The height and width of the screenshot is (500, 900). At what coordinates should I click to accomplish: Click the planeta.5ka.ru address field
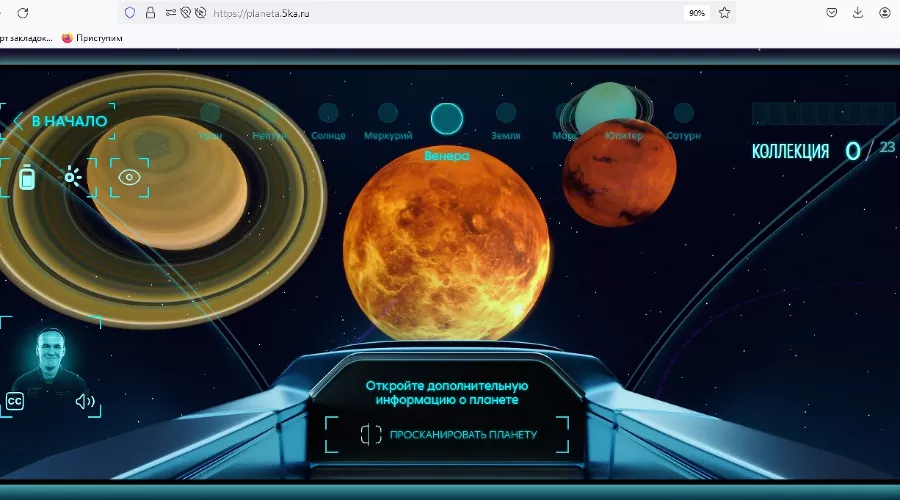pyautogui.click(x=261, y=13)
